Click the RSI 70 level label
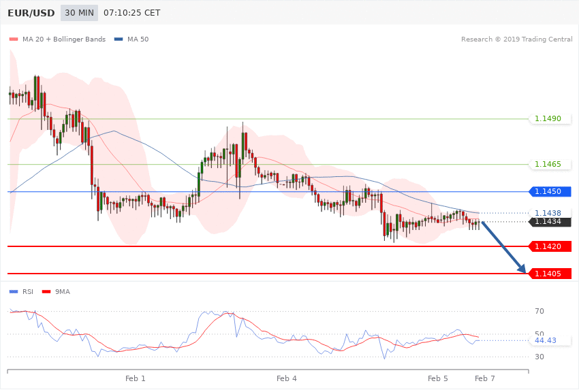The image size is (579, 392). (x=539, y=311)
